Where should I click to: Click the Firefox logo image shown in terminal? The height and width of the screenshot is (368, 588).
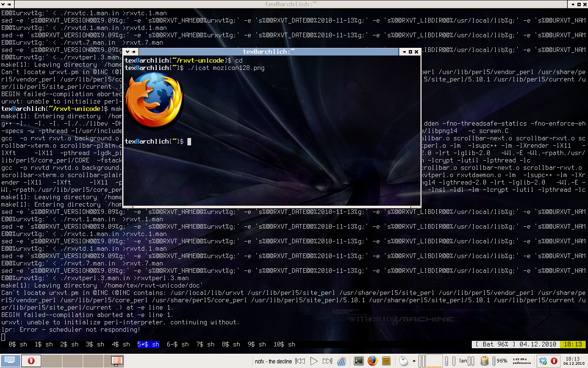(154, 102)
